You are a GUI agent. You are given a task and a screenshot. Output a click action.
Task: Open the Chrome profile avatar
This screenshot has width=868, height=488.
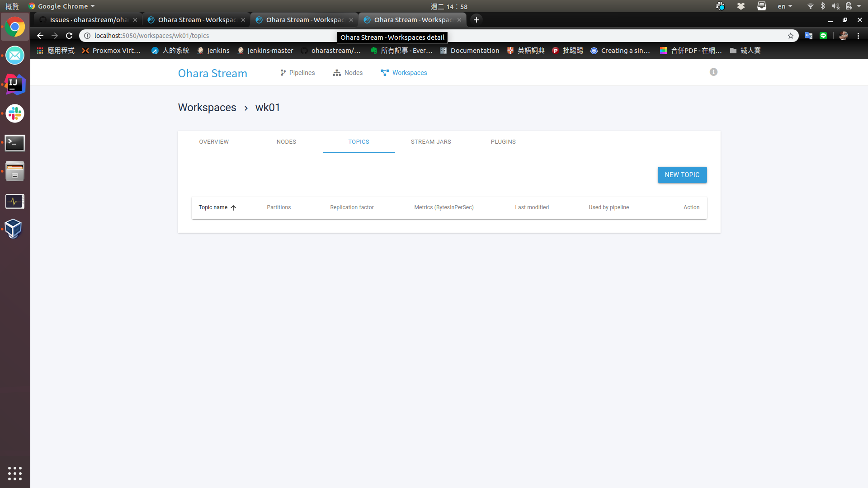(x=844, y=36)
